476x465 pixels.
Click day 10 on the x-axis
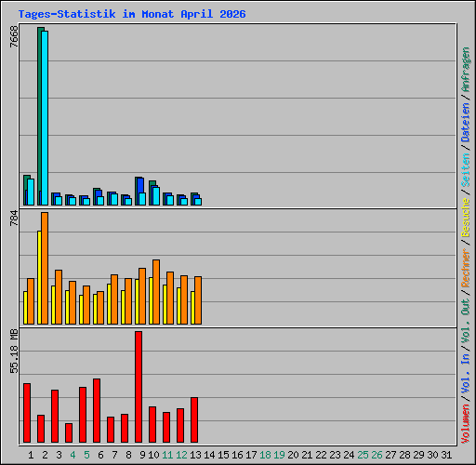(x=153, y=455)
